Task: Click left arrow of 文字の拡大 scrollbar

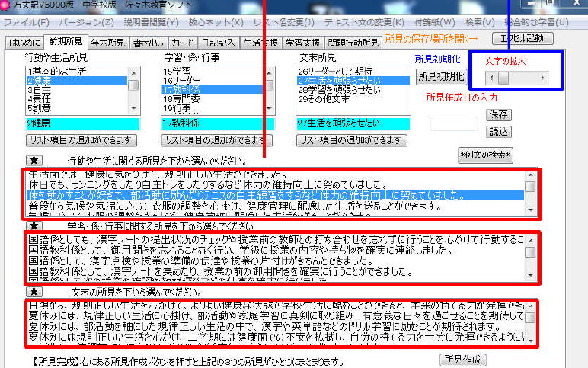Action: tap(491, 78)
